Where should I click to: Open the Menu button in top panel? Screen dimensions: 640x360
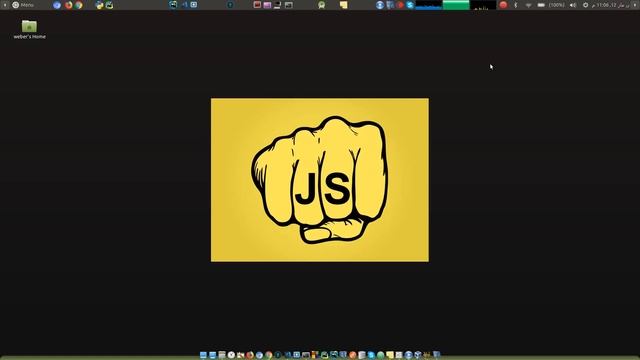tap(23, 5)
